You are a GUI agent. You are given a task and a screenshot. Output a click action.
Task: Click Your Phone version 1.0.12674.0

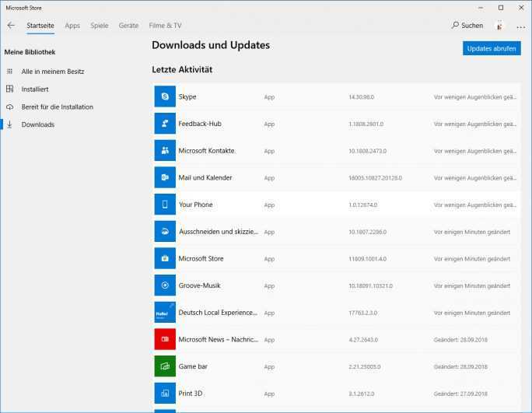(x=363, y=205)
